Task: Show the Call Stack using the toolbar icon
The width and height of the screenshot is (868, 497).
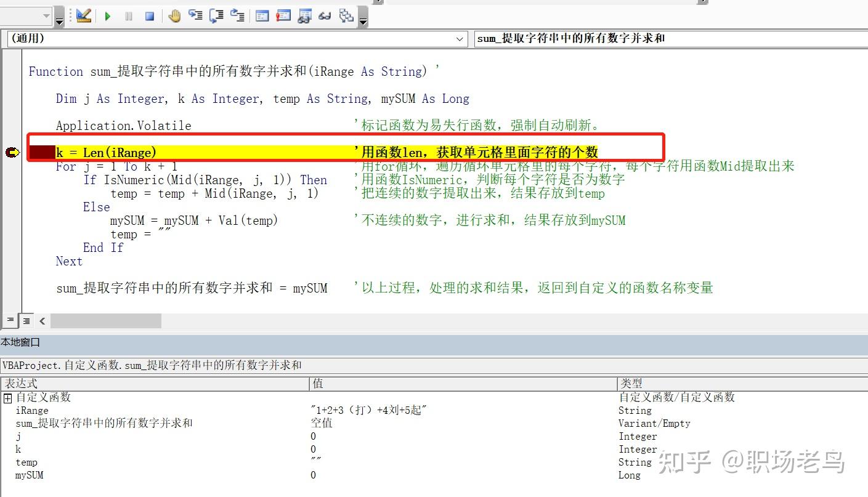Action: point(346,16)
